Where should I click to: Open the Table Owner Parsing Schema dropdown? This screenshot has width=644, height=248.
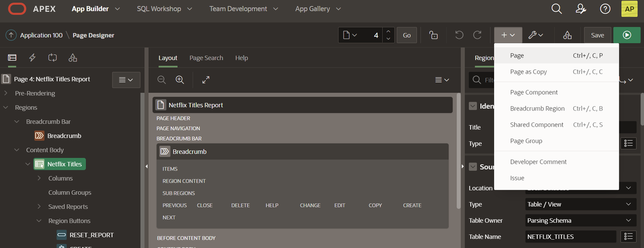pos(580,220)
